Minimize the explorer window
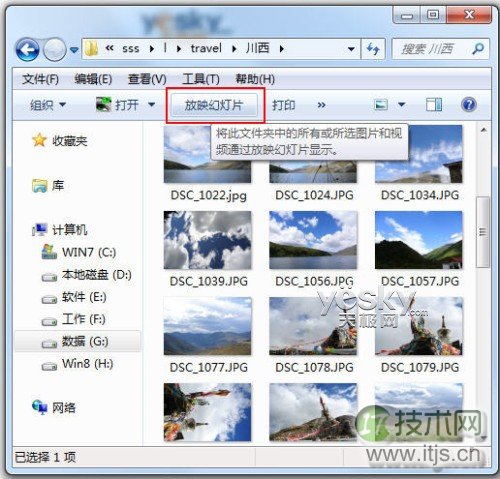Screen dimensions: 500x479 tap(407, 15)
